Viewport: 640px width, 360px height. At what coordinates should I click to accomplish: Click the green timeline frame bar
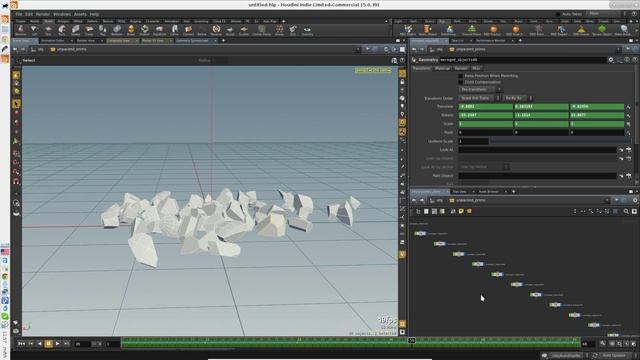[351, 343]
